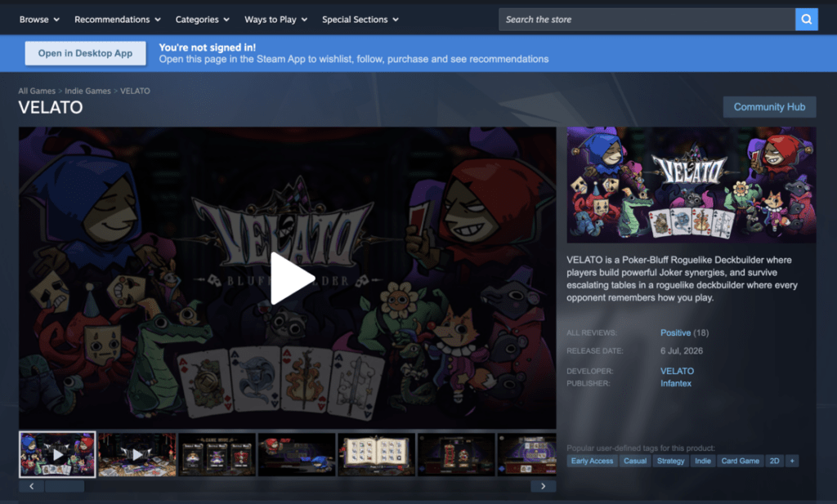Expand Ways to Play menu
837x504 pixels.
(276, 20)
